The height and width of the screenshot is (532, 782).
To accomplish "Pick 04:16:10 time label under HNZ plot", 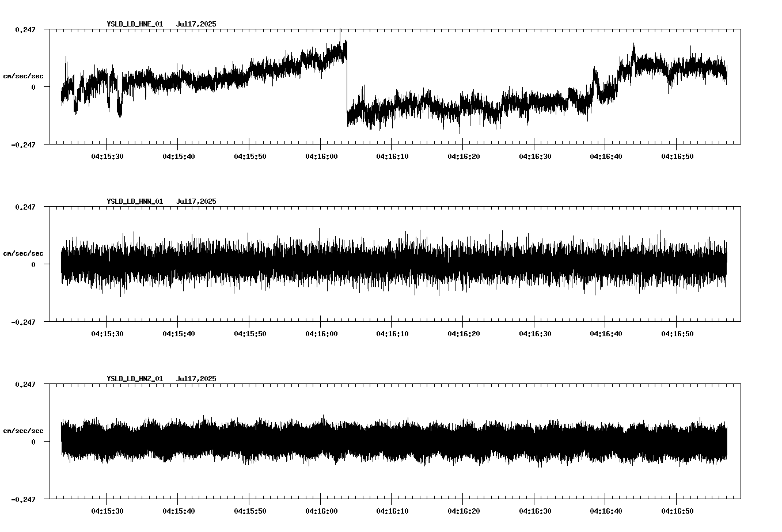I will [x=392, y=511].
